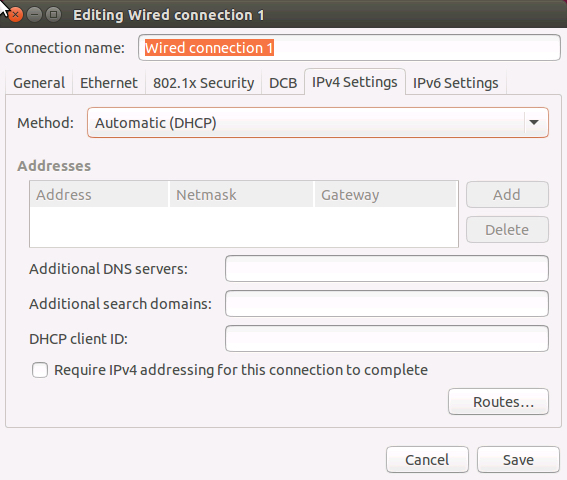Maximize the connection editor window
567x480 pixels.
54,15
